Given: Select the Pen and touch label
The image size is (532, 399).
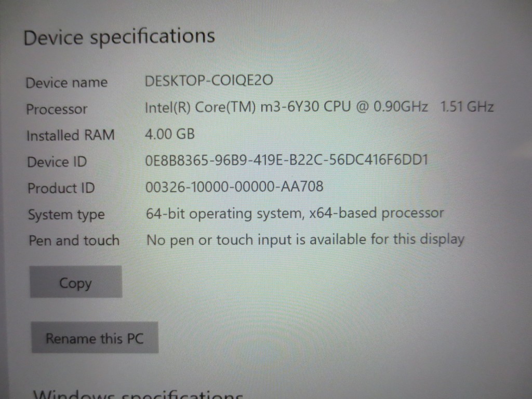Looking at the screenshot, I should pyautogui.click(x=74, y=241).
